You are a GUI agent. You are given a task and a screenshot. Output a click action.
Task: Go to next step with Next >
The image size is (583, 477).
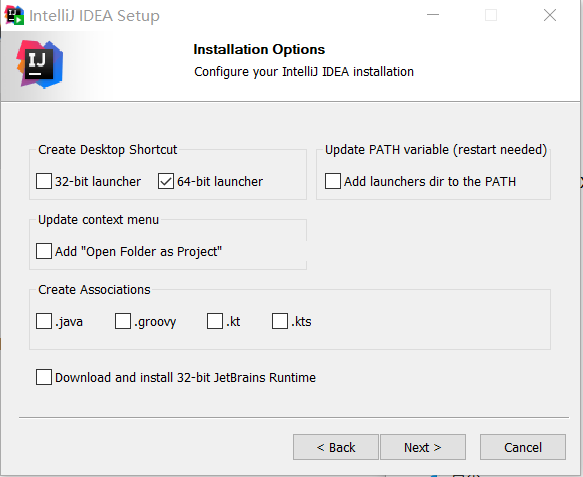423,447
